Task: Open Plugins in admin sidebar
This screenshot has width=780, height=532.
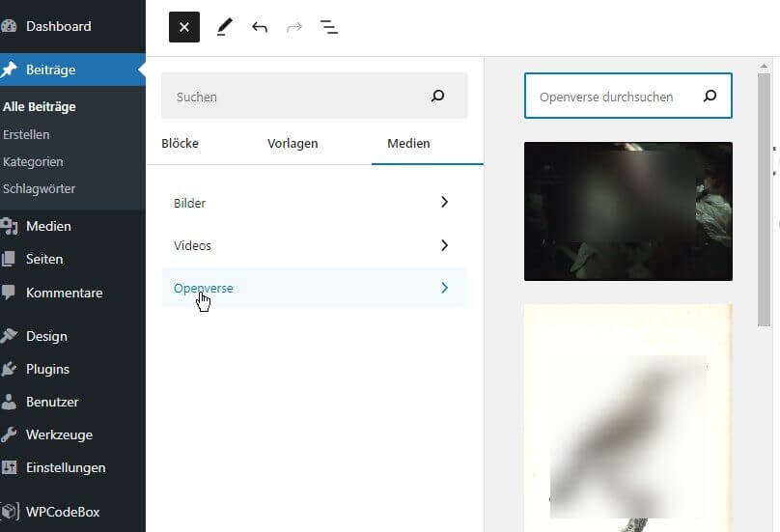Action: coord(47,369)
